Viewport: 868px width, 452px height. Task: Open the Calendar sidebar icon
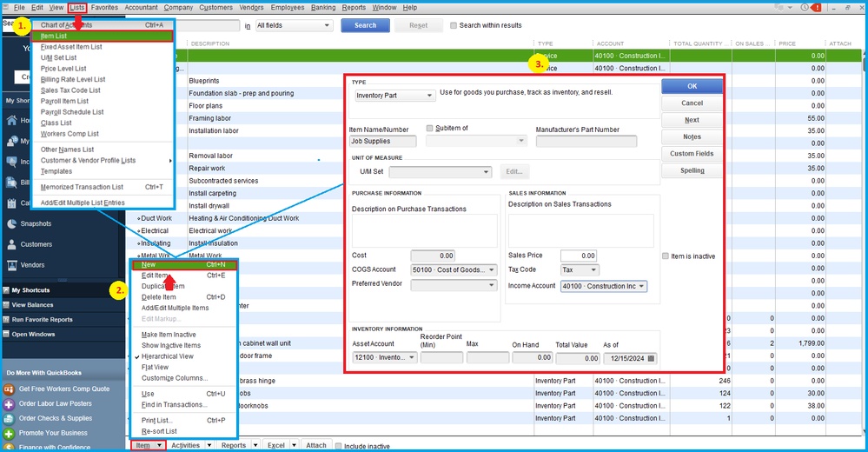(x=11, y=203)
